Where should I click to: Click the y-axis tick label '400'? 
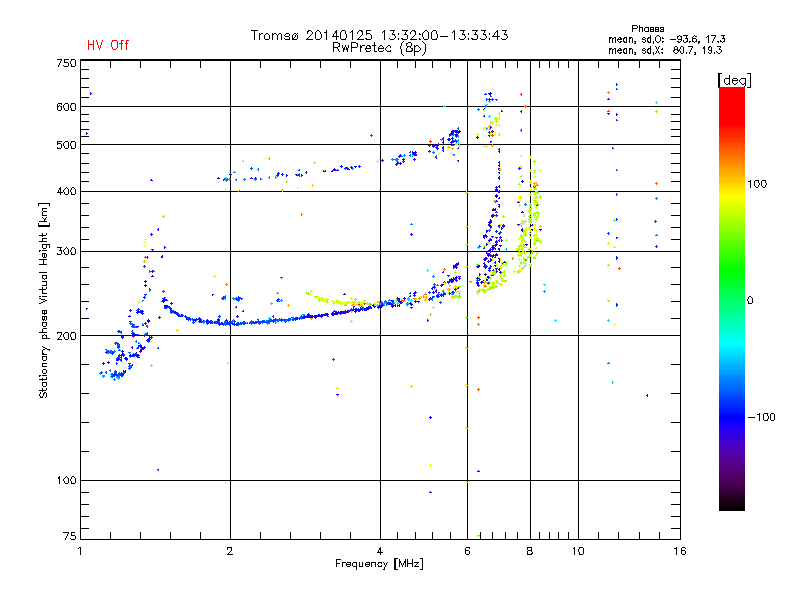point(67,191)
